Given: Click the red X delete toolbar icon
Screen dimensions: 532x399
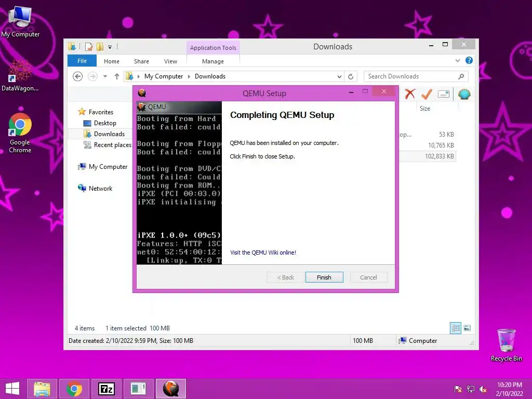Looking at the screenshot, I should [410, 94].
